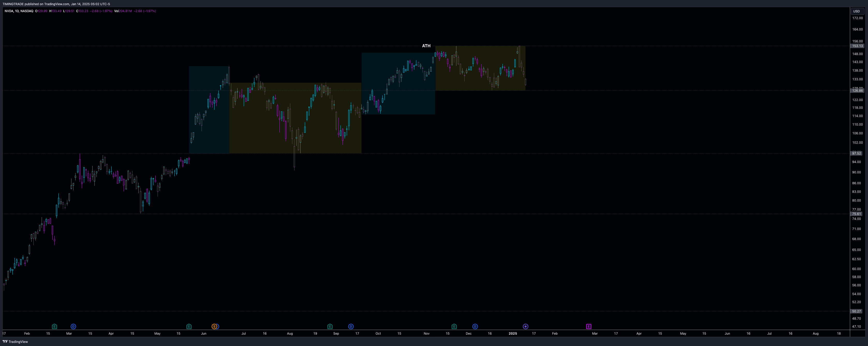
Task: Click the low price L129.51 value
Action: click(x=69, y=11)
